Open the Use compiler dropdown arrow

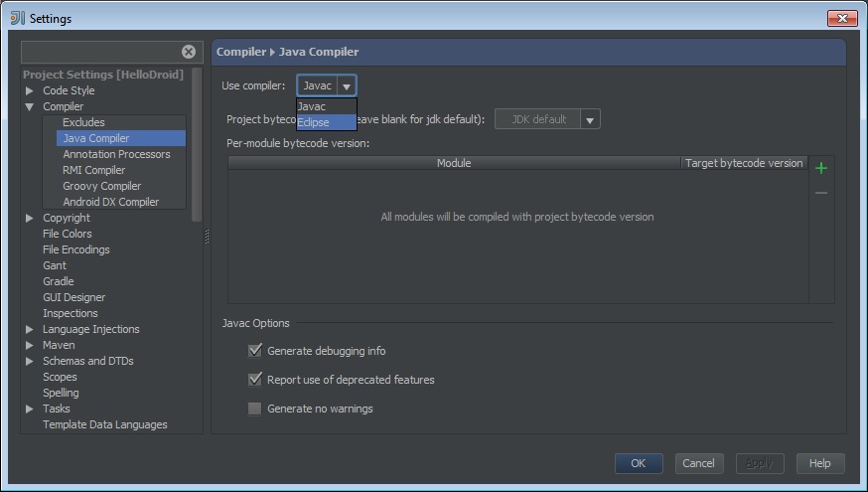click(347, 86)
